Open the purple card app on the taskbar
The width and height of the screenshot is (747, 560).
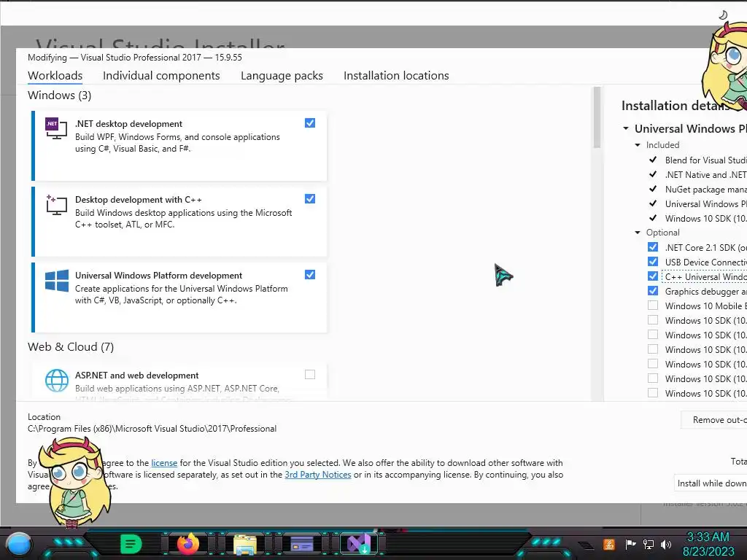[301, 544]
